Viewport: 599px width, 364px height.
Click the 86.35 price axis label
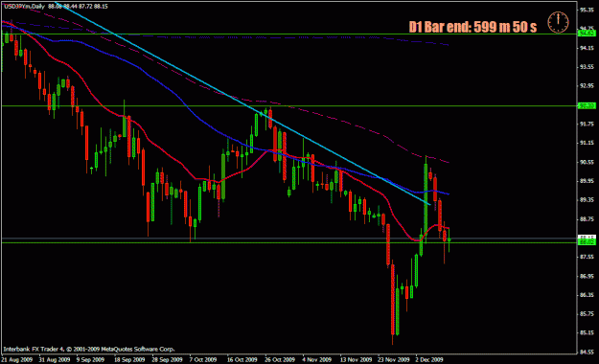point(587,295)
